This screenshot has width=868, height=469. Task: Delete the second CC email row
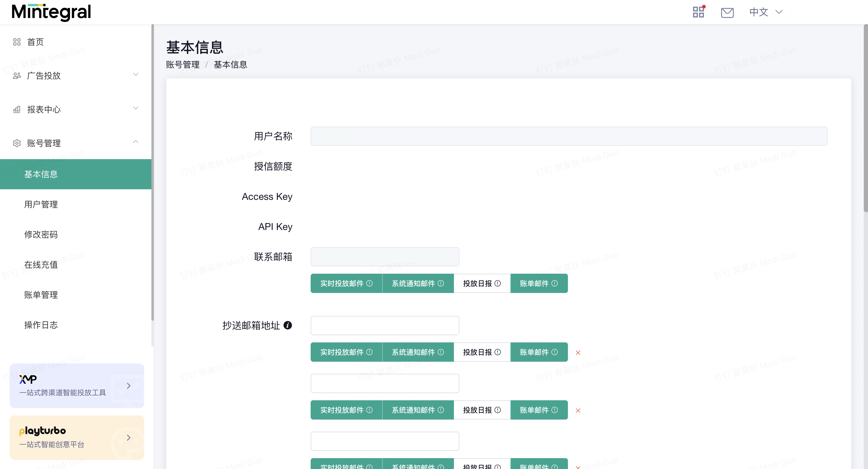tap(578, 411)
